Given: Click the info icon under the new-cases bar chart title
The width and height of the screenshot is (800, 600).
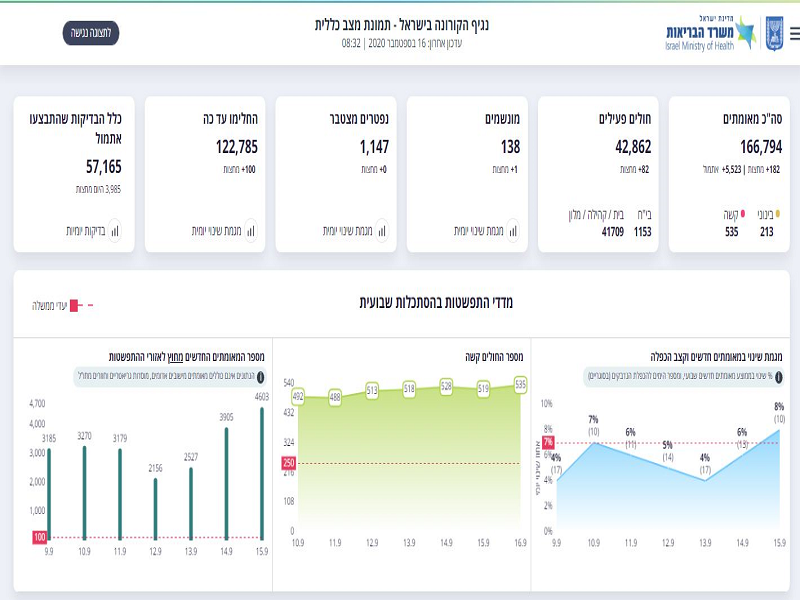Looking at the screenshot, I should pyautogui.click(x=261, y=378).
